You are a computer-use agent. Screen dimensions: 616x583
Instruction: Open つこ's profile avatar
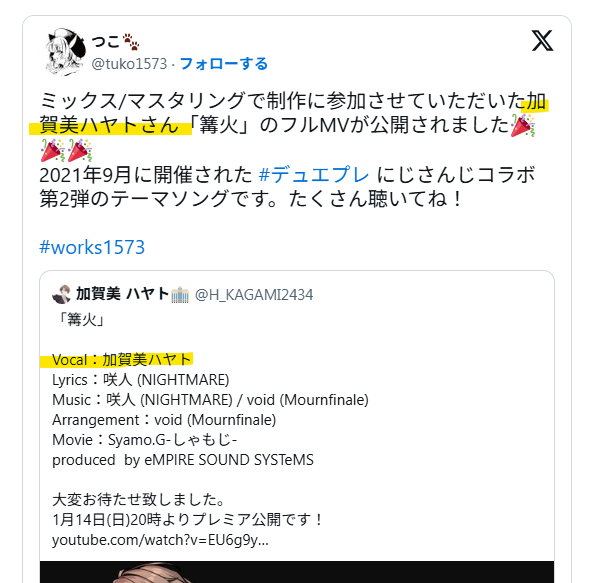click(66, 51)
